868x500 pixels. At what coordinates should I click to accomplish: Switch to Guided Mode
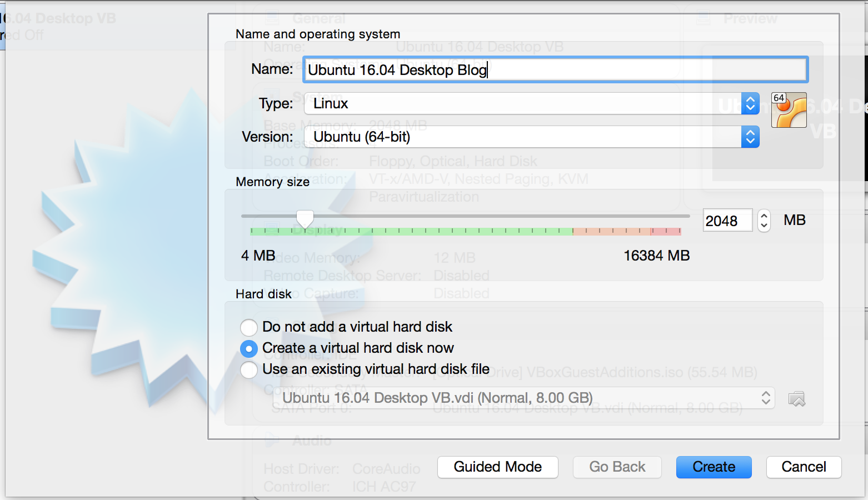tap(497, 467)
